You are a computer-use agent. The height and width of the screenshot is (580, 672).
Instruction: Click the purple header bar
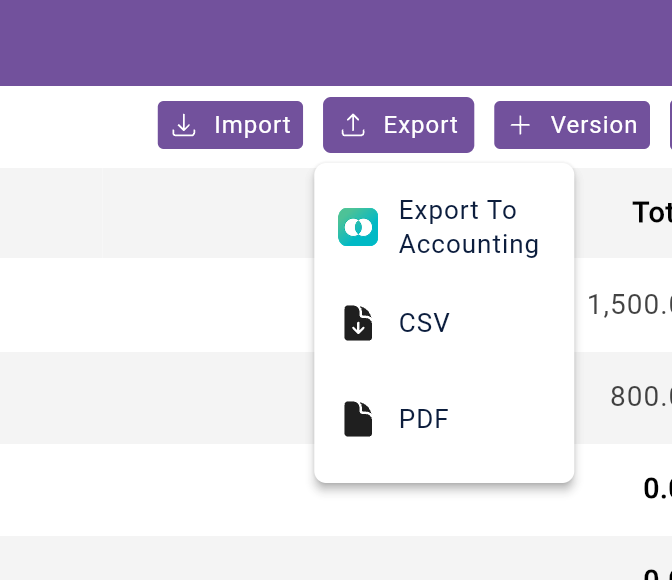tap(336, 42)
